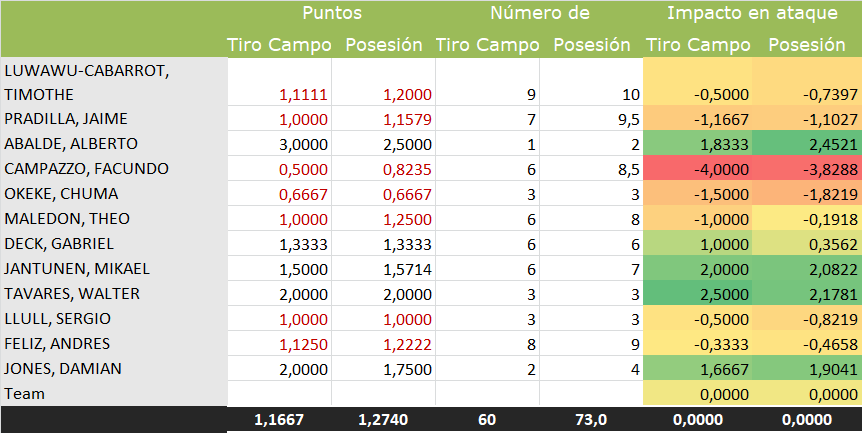Click LUWAWU-CABARROT, TIMOTHE name cell
862x433 pixels.
[x=114, y=82]
